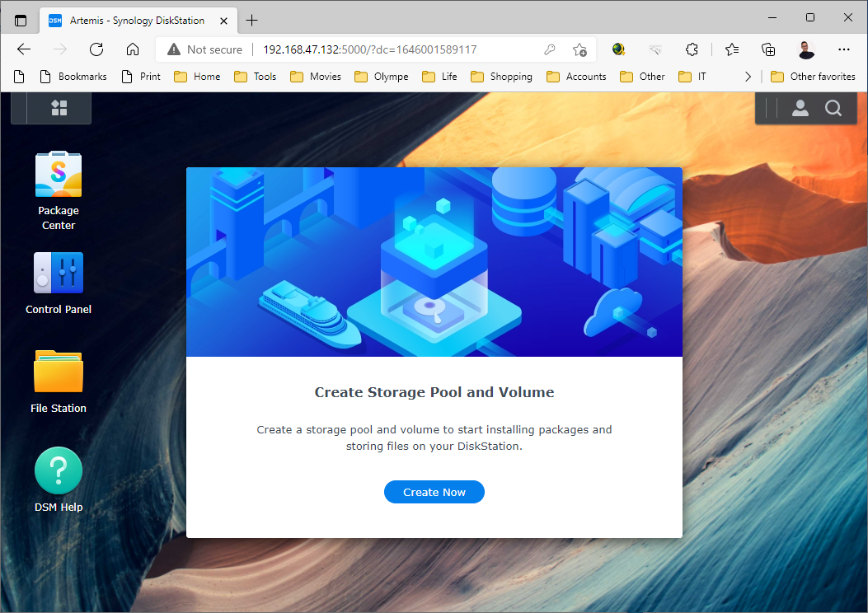Image resolution: width=868 pixels, height=613 pixels.
Task: Minimize the browser window
Action: [772, 17]
